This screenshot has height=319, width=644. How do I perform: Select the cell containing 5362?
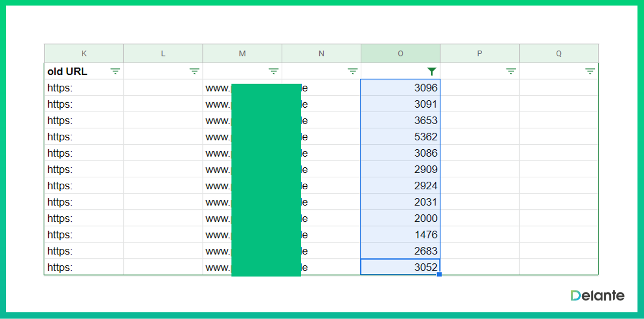[400, 137]
